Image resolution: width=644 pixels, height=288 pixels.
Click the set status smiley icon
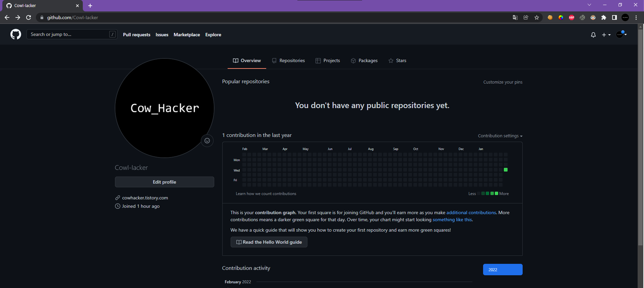[x=207, y=141]
